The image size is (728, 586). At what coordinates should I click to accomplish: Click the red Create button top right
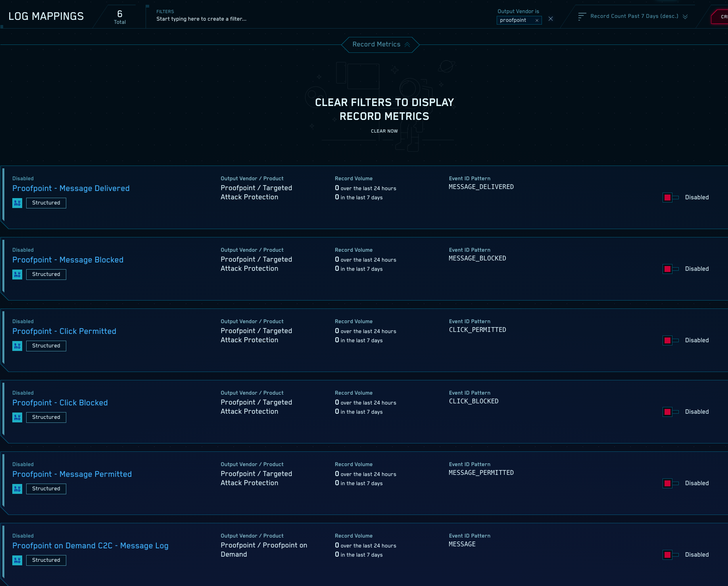coord(722,17)
